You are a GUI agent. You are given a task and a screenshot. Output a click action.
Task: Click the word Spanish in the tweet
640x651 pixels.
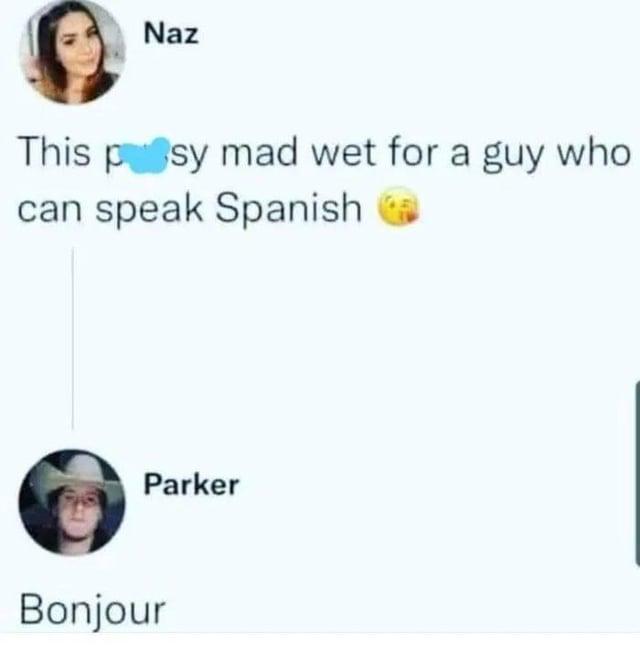pyautogui.click(x=288, y=209)
